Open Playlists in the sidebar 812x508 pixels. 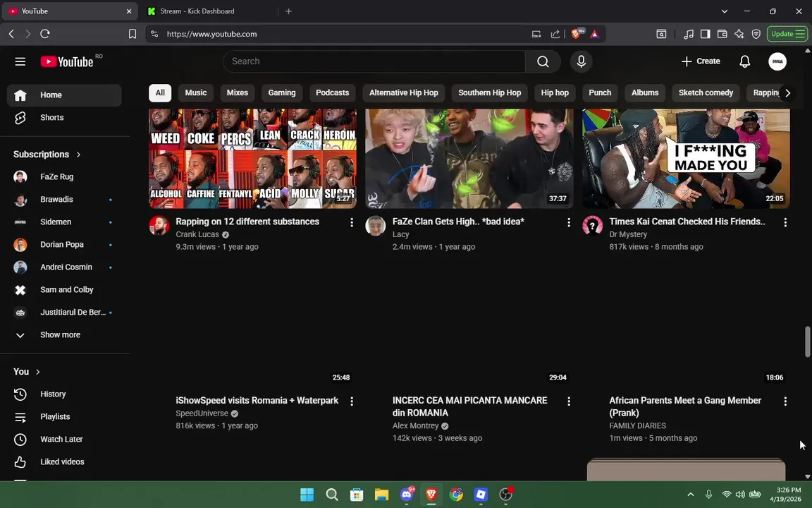(64, 417)
